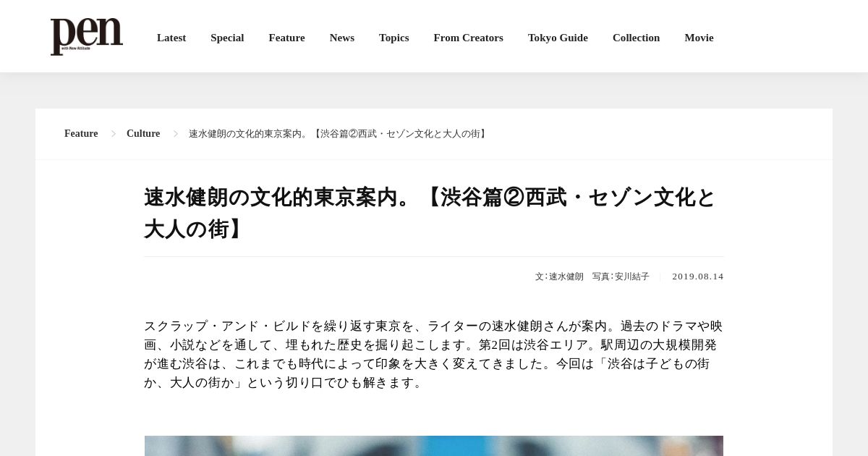The height and width of the screenshot is (456, 868).
Task: Visit the Tokyo Guide section
Action: (558, 38)
